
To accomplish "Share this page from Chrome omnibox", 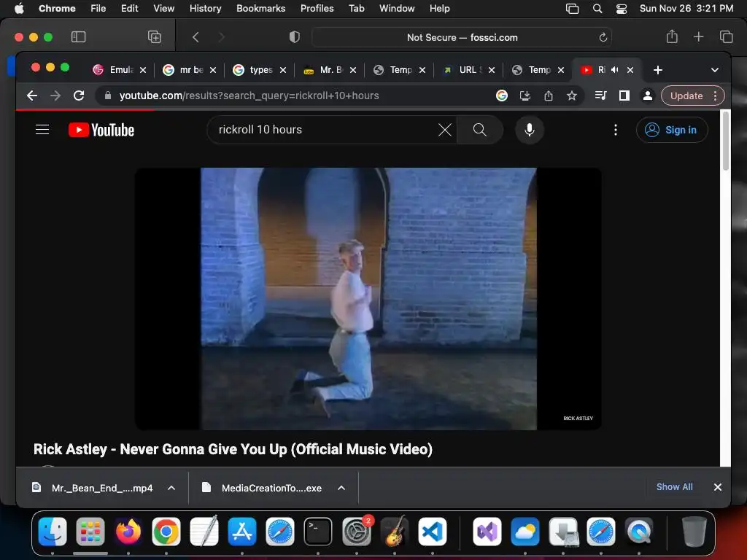I will 549,96.
